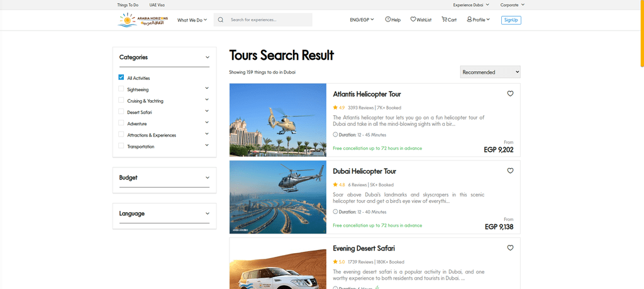Click the search magnifier icon
The image size is (644, 289).
coord(221,20)
